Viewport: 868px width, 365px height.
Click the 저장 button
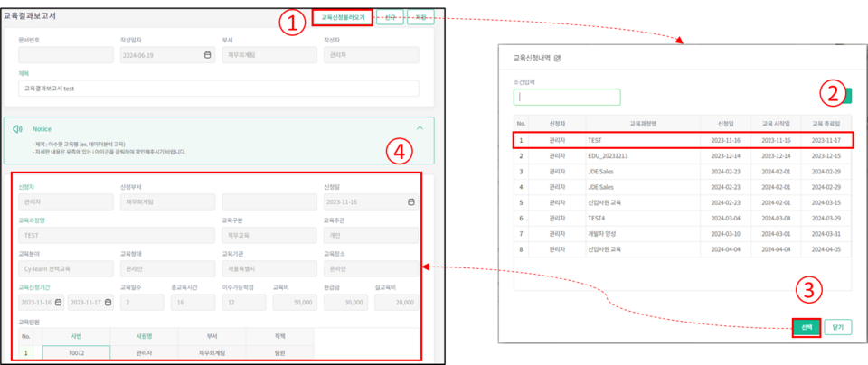(420, 17)
